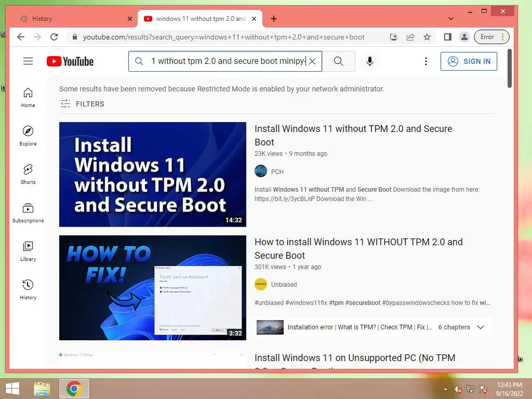Viewport: 532px width, 399px height.
Task: Go forward with the browser forward arrow
Action: click(37, 37)
